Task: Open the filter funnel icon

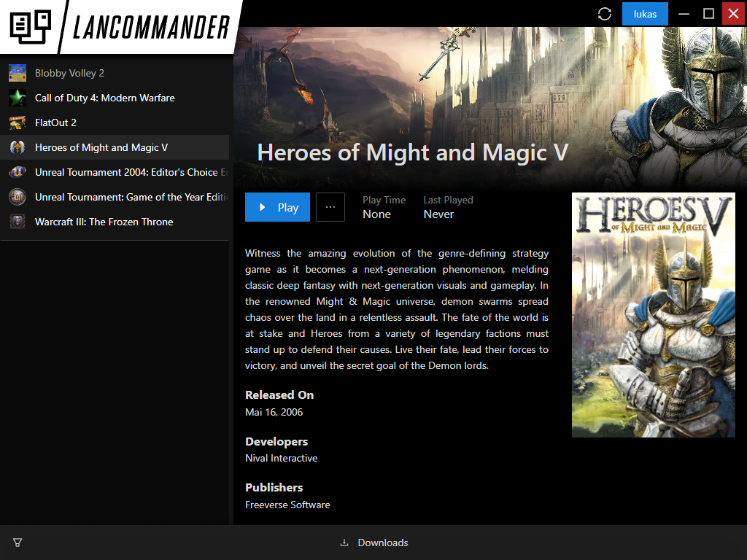Action: [x=18, y=542]
